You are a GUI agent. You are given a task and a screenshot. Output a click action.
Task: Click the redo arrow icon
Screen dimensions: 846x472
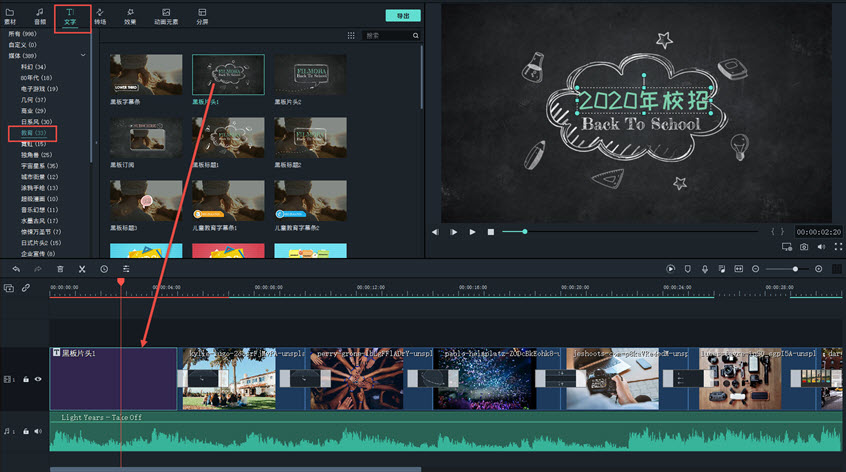[x=38, y=269]
